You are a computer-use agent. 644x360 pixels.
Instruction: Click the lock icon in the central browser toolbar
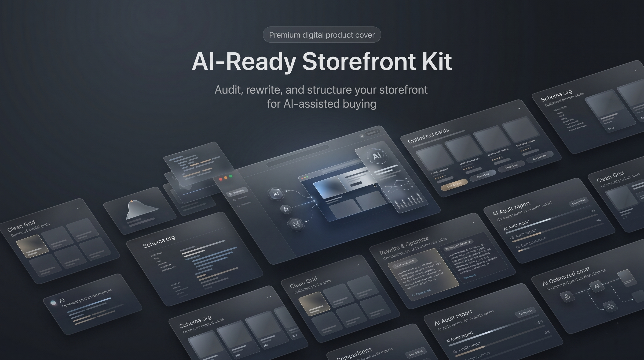tap(362, 136)
